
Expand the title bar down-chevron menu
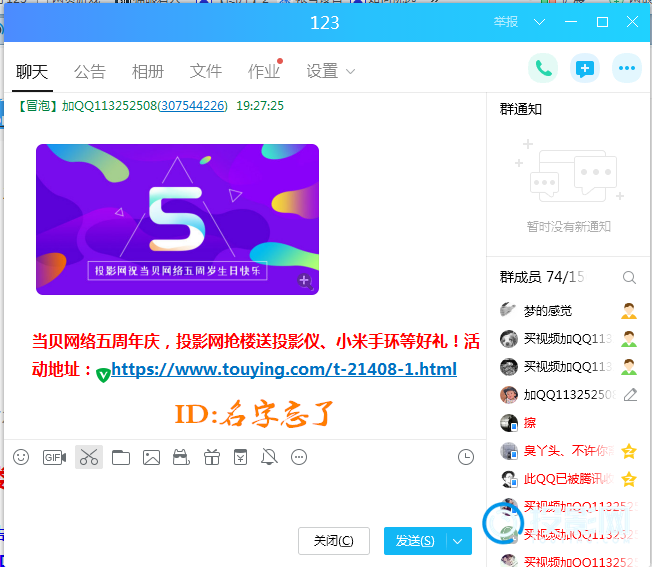pyautogui.click(x=539, y=22)
